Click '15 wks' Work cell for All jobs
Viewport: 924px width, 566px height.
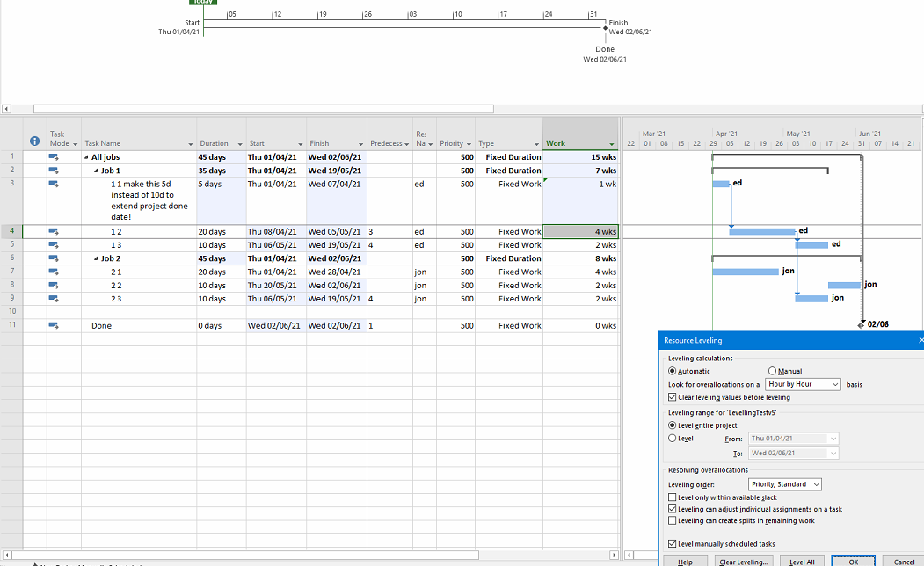(580, 157)
